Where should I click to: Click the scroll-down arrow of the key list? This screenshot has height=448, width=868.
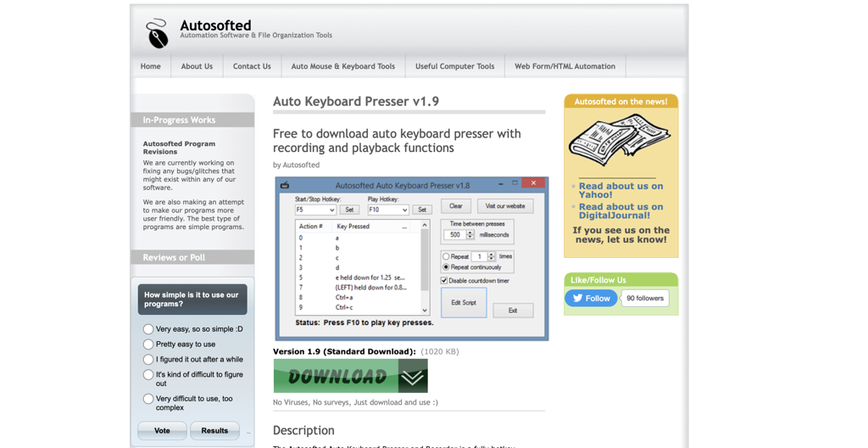coord(425,311)
